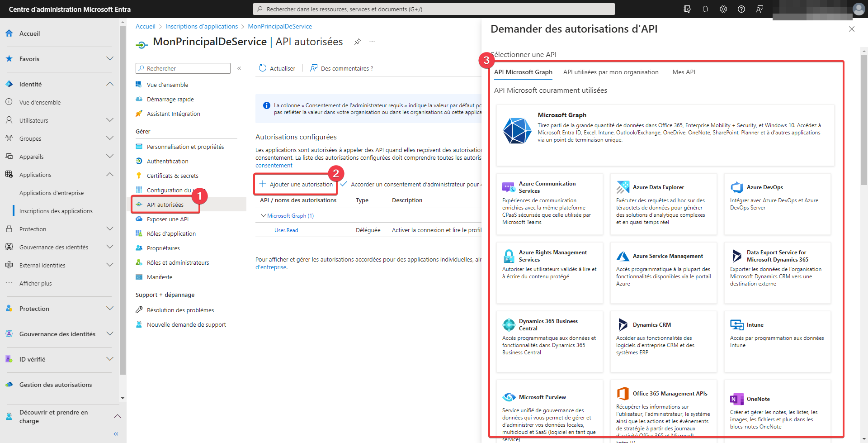Click the help question mark icon

tap(741, 9)
